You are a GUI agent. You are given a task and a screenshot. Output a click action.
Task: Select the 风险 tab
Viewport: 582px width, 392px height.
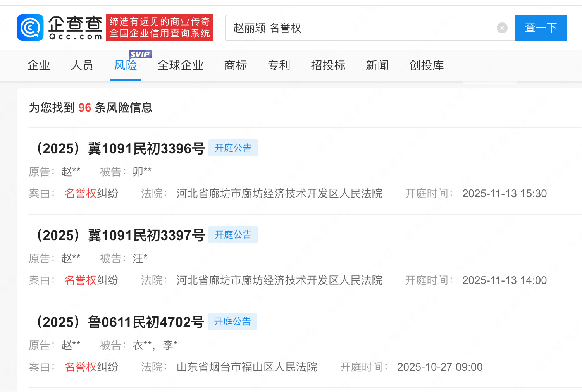[x=126, y=65]
